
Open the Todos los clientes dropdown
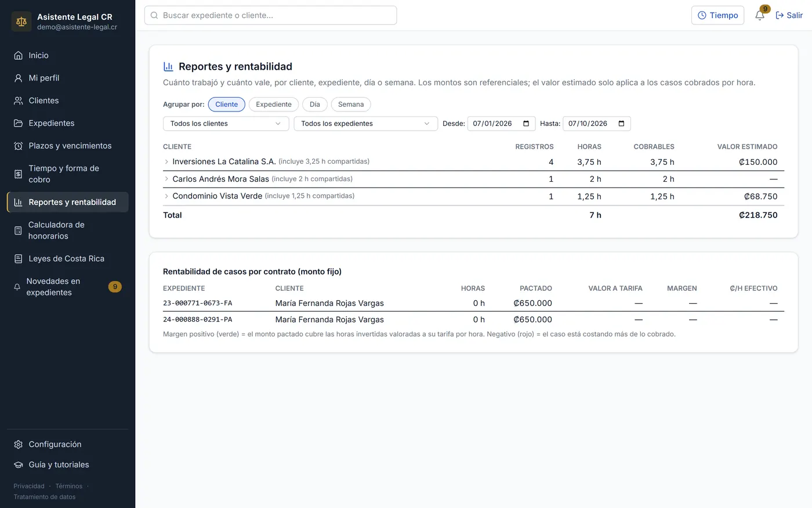pos(226,124)
